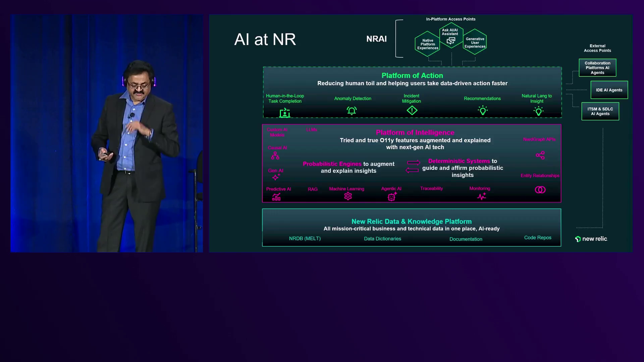This screenshot has height=362, width=644.
Task: Click the 'NRAI' label
Action: tap(376, 39)
